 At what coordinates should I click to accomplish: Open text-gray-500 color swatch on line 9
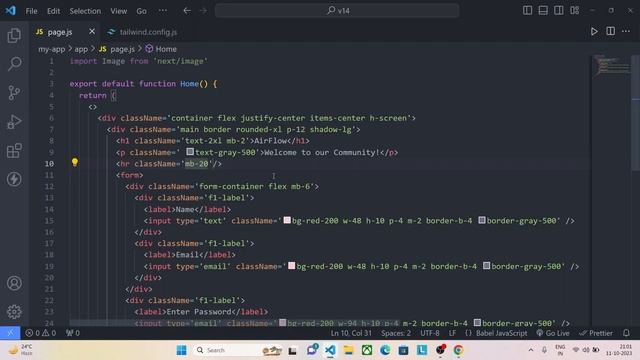coord(190,152)
